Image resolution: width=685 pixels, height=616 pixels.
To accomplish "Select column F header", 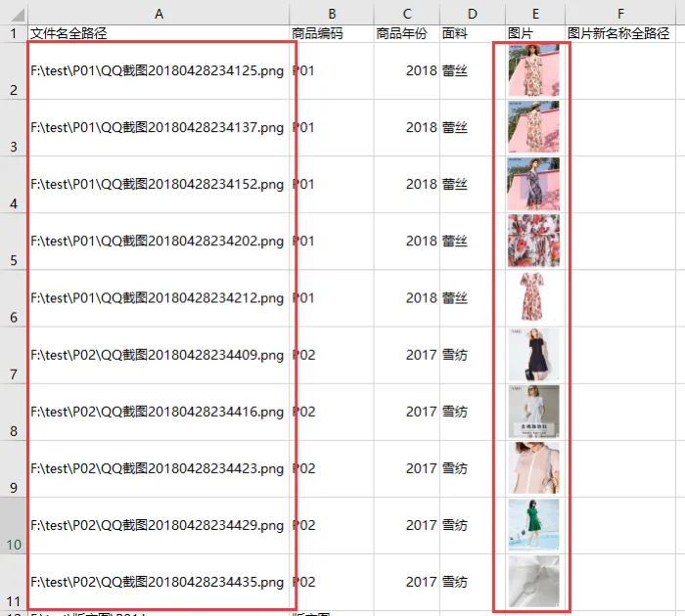I will tap(620, 14).
